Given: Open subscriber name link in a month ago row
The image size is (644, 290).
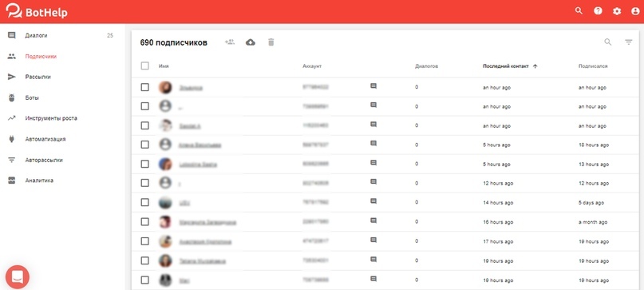Looking at the screenshot, I should 207,223.
